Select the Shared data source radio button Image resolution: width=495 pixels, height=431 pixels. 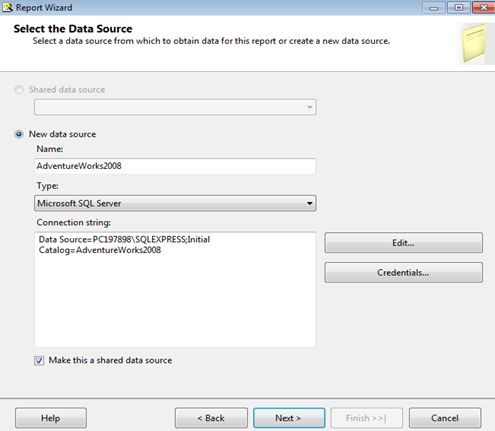tap(19, 90)
